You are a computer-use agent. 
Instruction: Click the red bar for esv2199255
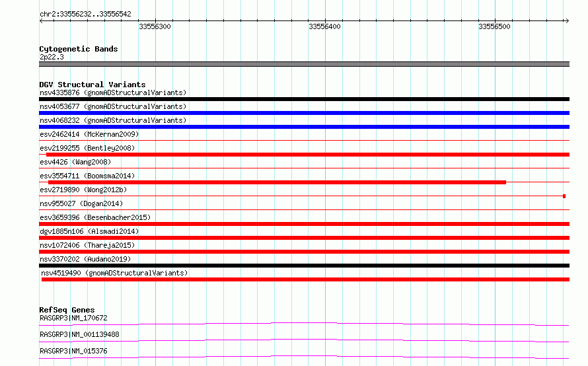308,155
